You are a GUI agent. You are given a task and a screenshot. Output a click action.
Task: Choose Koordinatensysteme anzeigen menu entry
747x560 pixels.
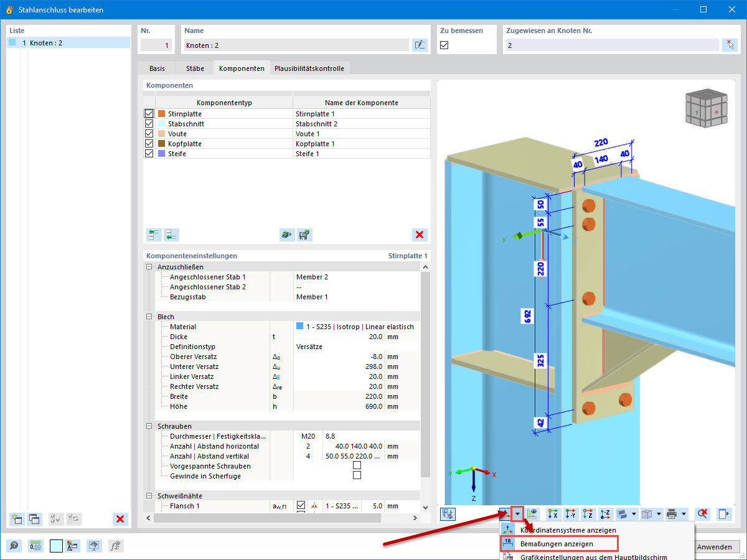click(x=568, y=530)
